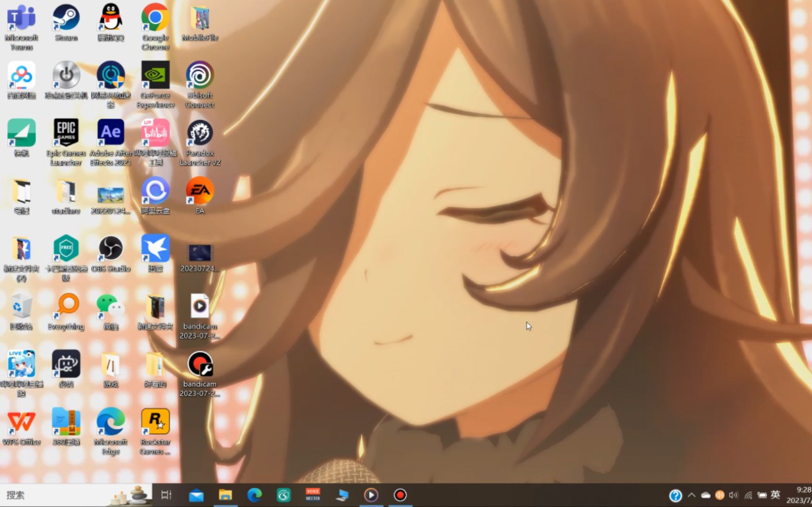Viewport: 812px width, 507px height.
Task: Open the Aliyun Drive shortcut
Action: click(155, 196)
